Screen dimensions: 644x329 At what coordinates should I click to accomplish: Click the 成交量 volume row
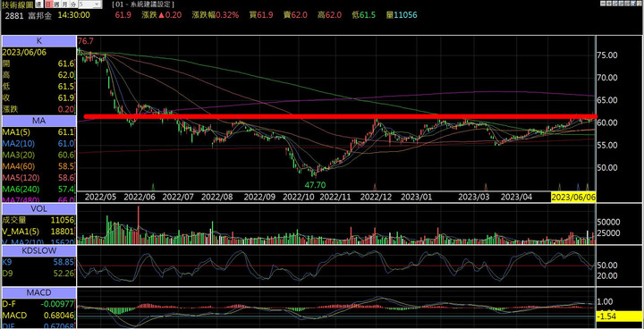(x=39, y=220)
